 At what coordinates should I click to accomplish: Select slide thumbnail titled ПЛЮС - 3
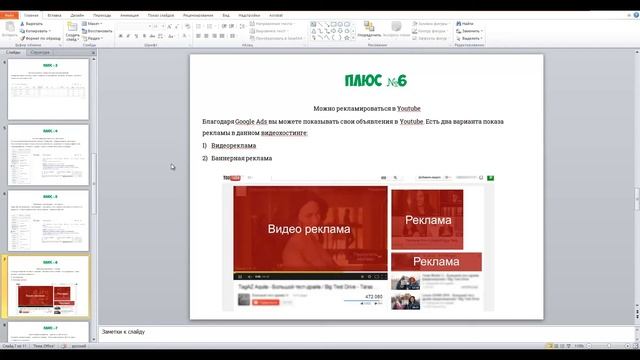pyautogui.click(x=48, y=89)
